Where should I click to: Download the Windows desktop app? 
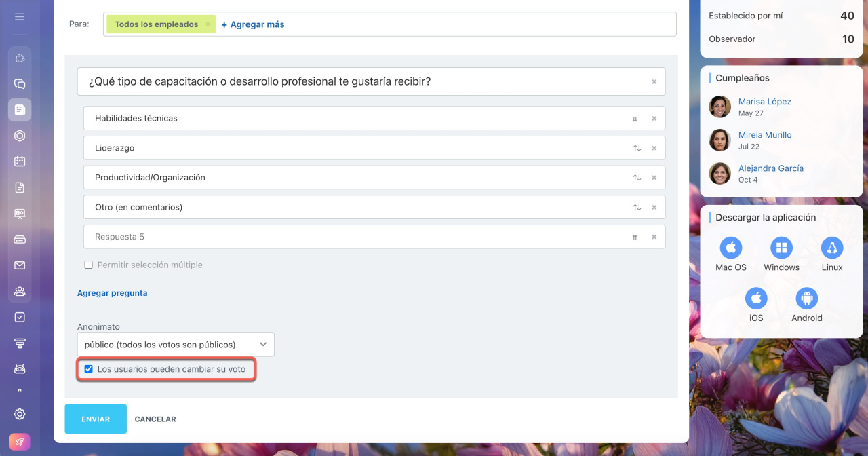pyautogui.click(x=781, y=248)
